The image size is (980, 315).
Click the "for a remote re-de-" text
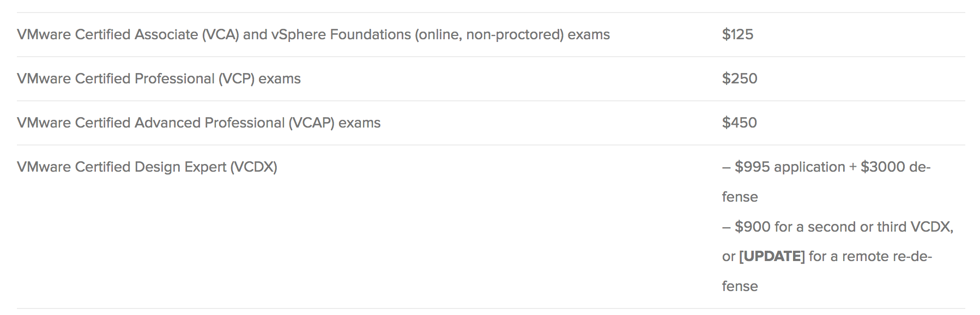coord(870,256)
